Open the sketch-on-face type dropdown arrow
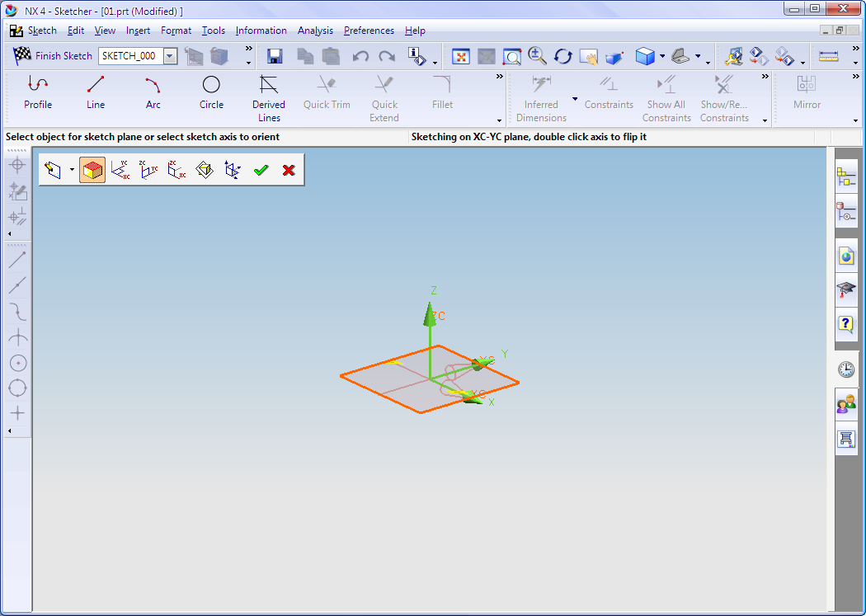Image resolution: width=866 pixels, height=616 pixels. click(x=72, y=170)
